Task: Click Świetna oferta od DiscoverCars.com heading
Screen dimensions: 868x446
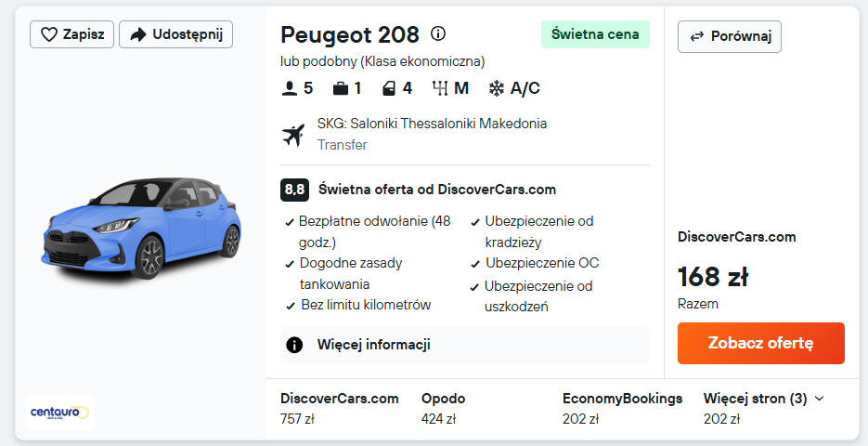Action: click(x=436, y=190)
